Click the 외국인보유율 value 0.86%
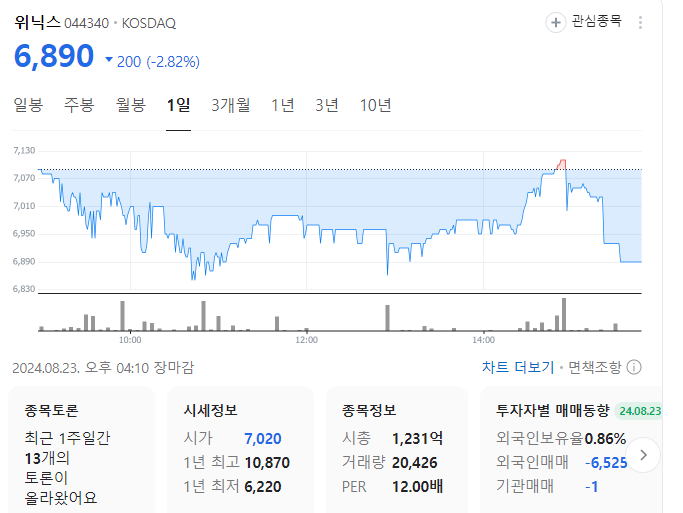 coord(605,439)
